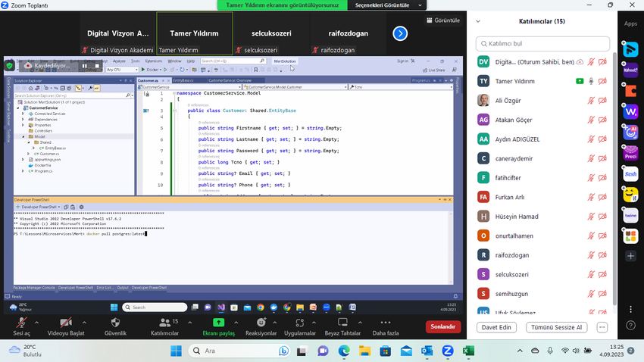This screenshot has height=362, width=644.
Task: Toggle raifozdogan's microphone icon in list
Action: tap(591, 255)
